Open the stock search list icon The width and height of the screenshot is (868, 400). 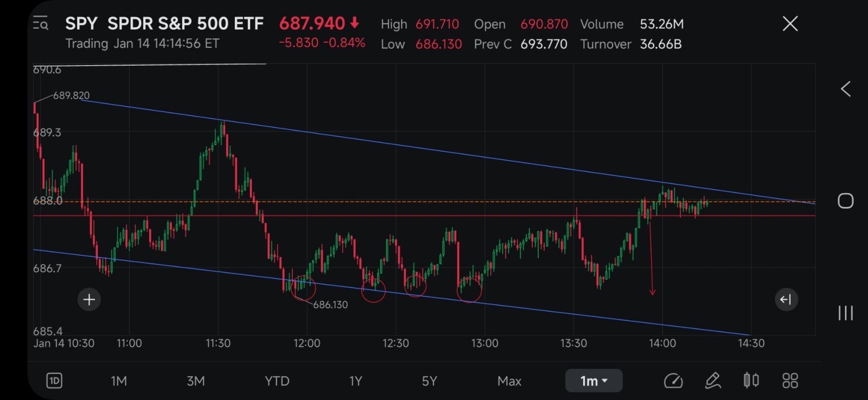point(41,24)
